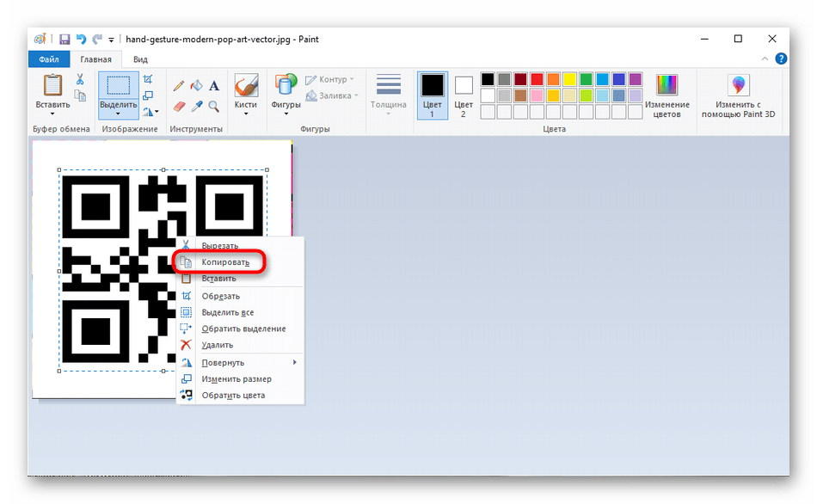Pick the purple color swatch
The image size is (817, 504).
635,79
